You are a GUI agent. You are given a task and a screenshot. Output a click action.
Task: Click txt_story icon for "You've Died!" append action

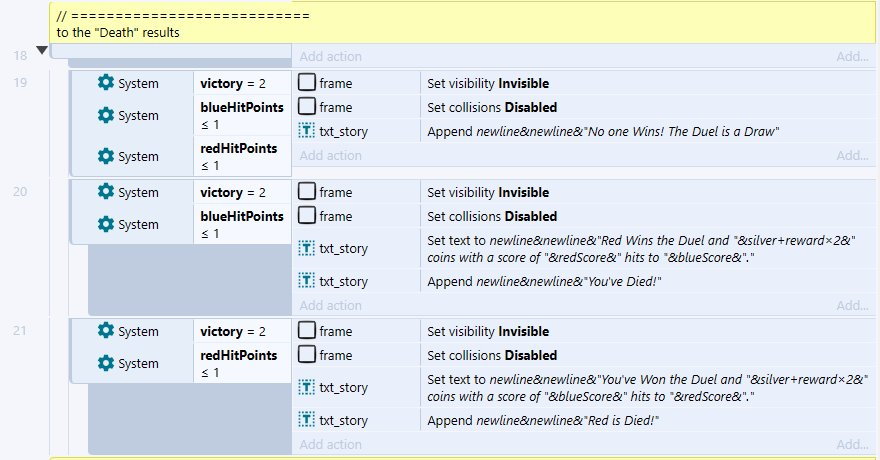click(x=307, y=281)
